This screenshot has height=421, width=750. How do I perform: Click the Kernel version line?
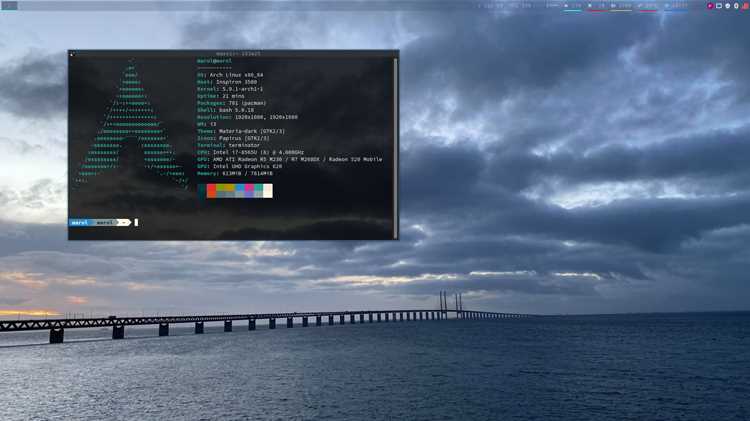[x=230, y=89]
